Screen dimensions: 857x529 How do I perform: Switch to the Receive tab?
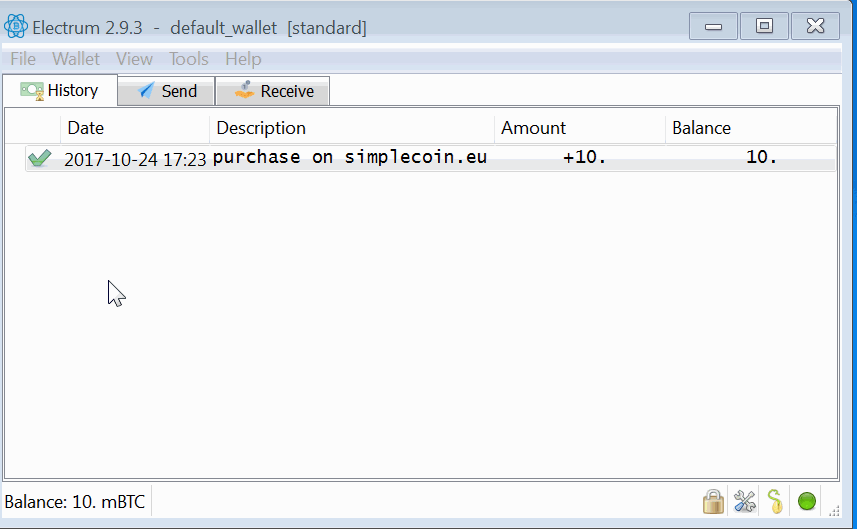273,91
